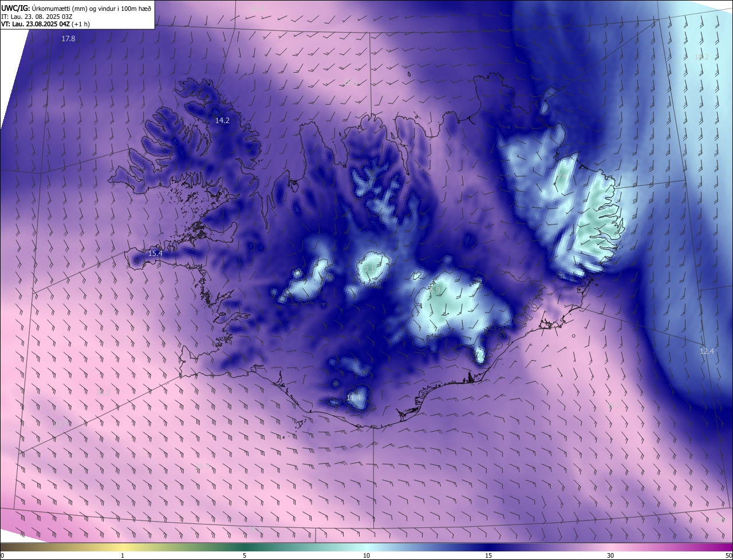The width and height of the screenshot is (733, 560).
Task: Click the 15 tick on the color scale
Action: pos(488,555)
